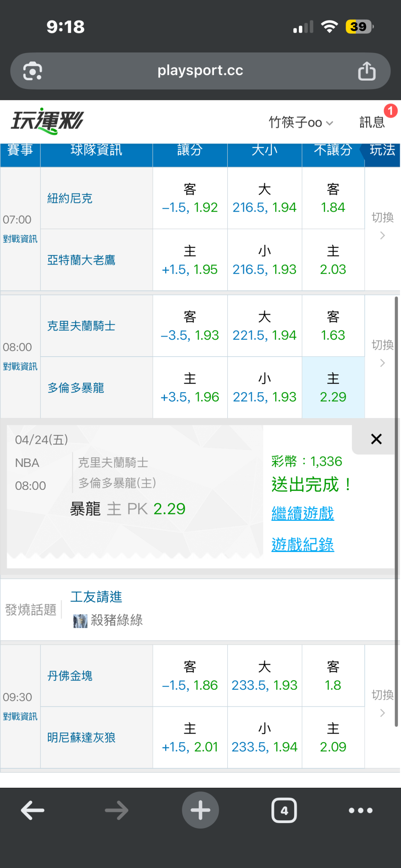Open 多倫多暴龍 team info
This screenshot has width=401, height=868.
[x=76, y=388]
